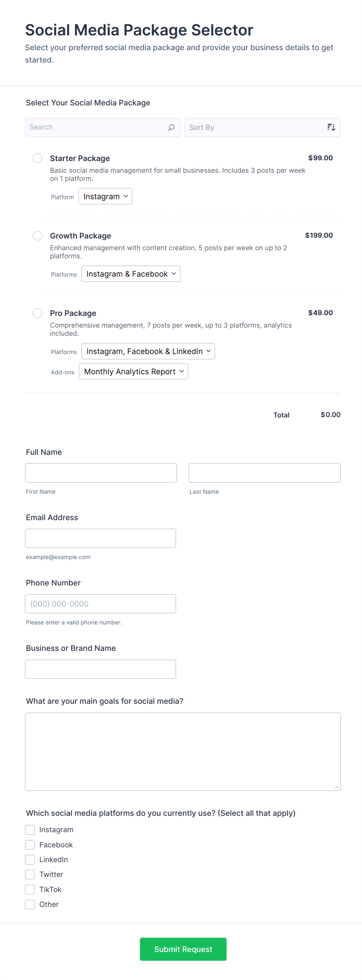Choose the Pro Package radio button
Screen dimensions: 362x980
(x=37, y=313)
